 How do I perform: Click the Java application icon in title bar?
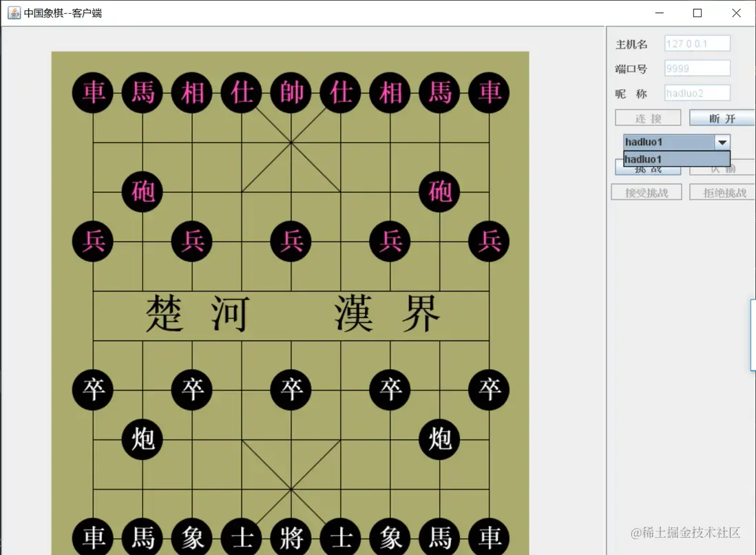tap(14, 13)
